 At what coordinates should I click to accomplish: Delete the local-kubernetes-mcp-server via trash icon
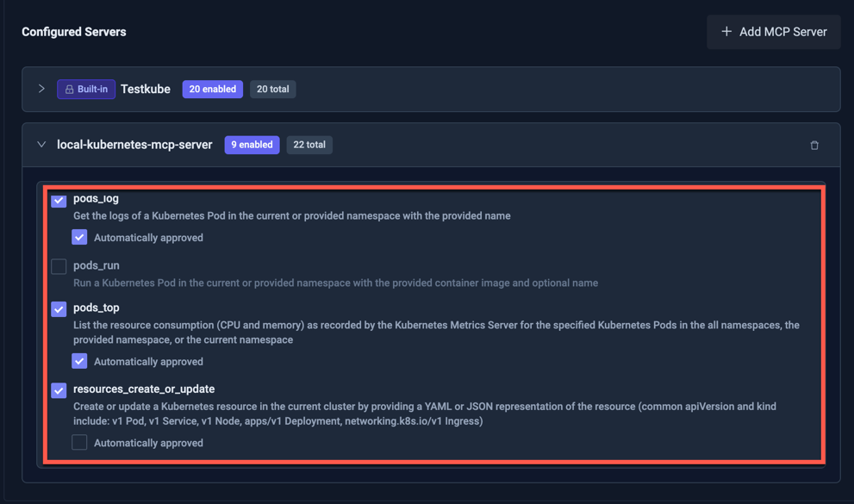click(814, 145)
